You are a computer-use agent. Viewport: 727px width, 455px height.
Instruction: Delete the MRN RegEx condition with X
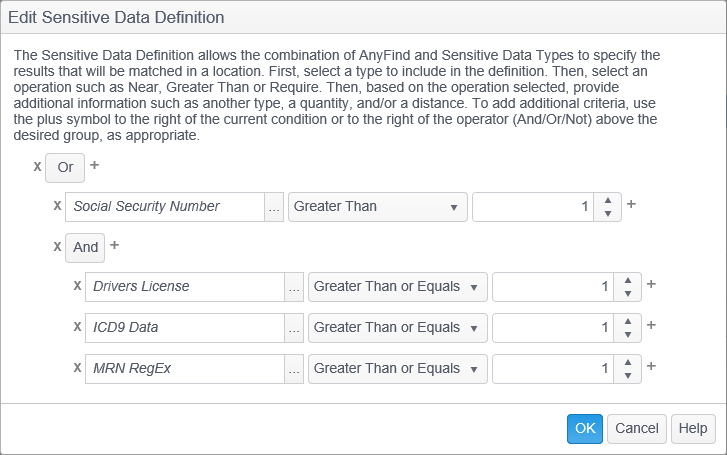point(77,368)
